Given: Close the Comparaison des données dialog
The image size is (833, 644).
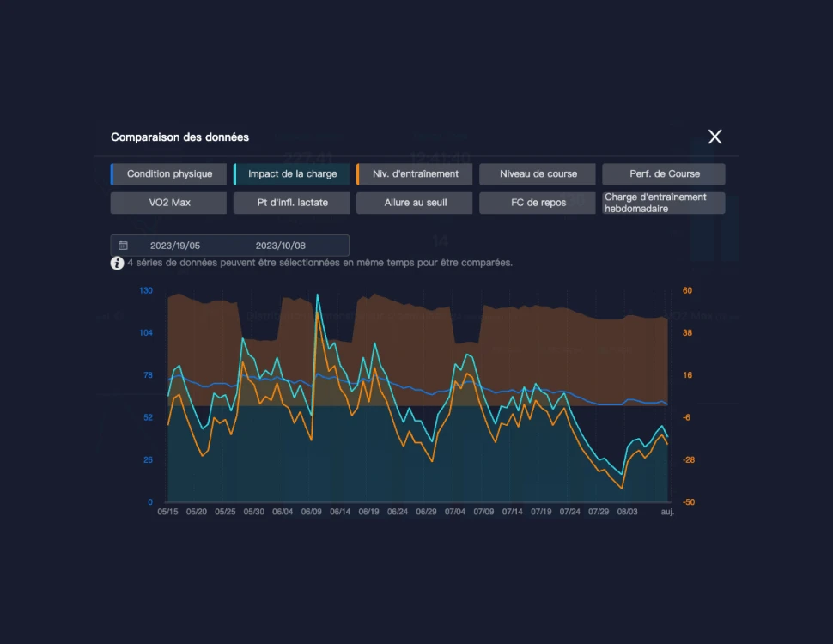Looking at the screenshot, I should pyautogui.click(x=714, y=137).
